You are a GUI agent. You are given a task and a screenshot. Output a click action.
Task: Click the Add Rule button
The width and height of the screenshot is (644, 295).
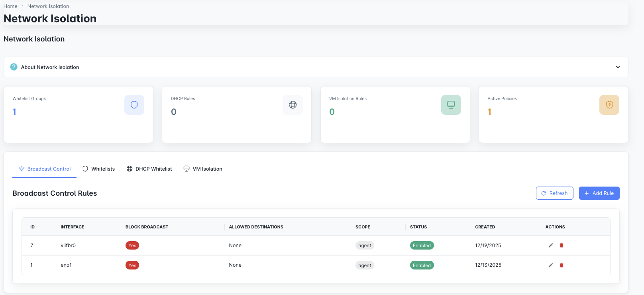tap(599, 193)
